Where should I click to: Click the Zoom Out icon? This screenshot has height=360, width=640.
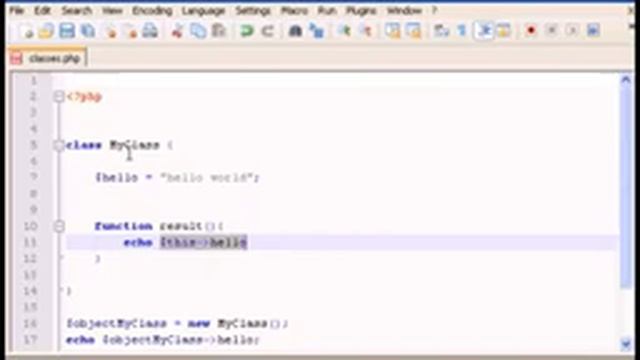(366, 31)
